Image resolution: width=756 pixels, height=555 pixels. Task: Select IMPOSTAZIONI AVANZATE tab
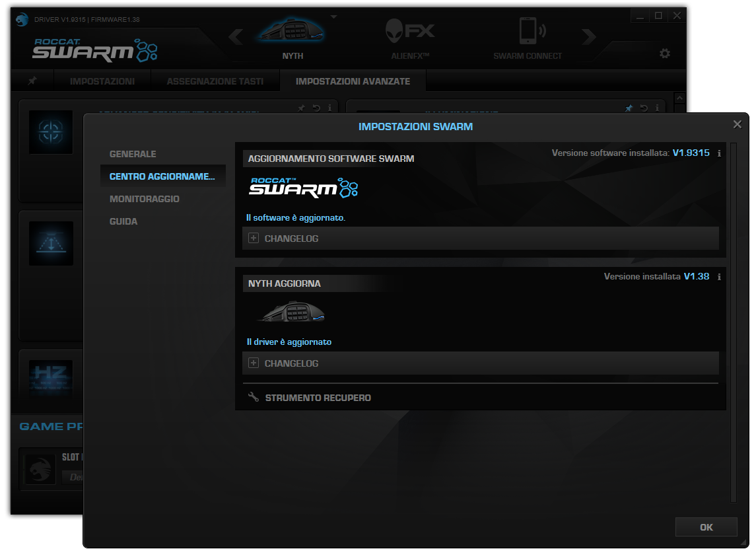coord(353,81)
